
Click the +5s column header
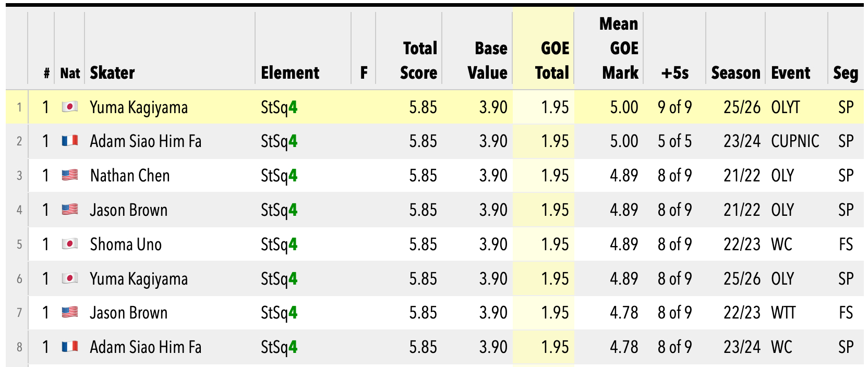(675, 72)
